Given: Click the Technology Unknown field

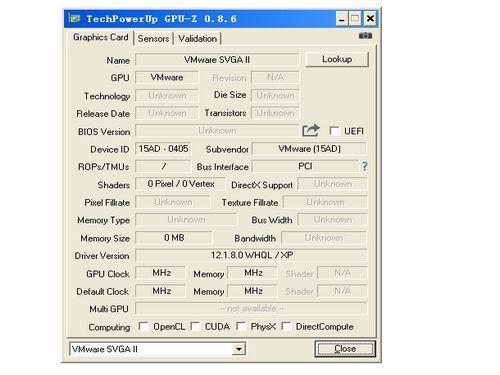Looking at the screenshot, I should tap(167, 96).
